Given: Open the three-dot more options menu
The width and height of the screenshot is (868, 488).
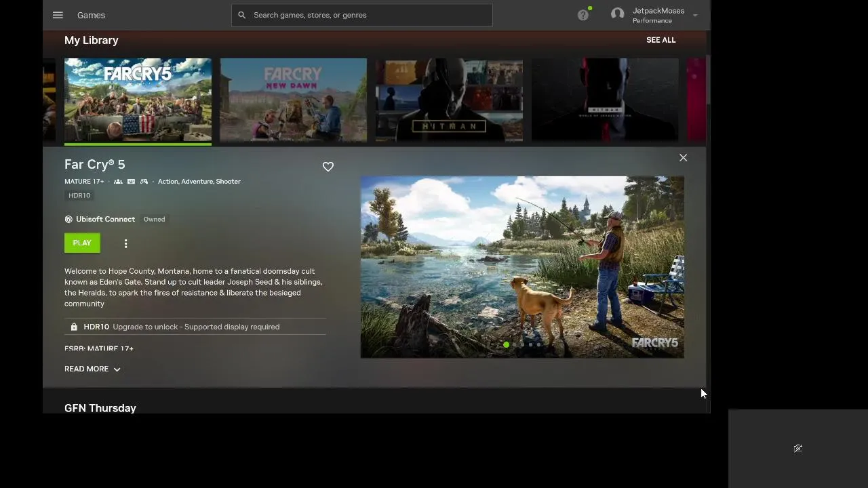Looking at the screenshot, I should 125,243.
